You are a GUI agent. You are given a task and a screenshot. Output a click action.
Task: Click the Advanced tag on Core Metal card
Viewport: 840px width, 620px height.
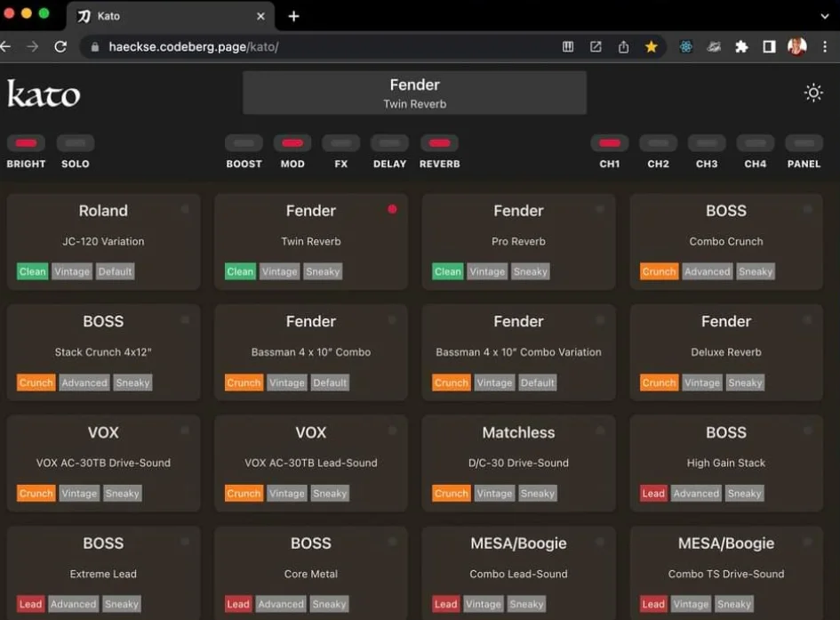point(281,604)
